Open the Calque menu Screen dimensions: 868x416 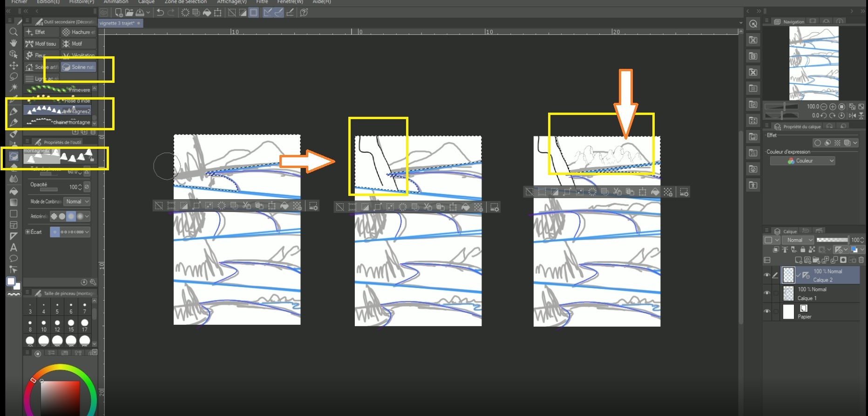click(x=146, y=2)
